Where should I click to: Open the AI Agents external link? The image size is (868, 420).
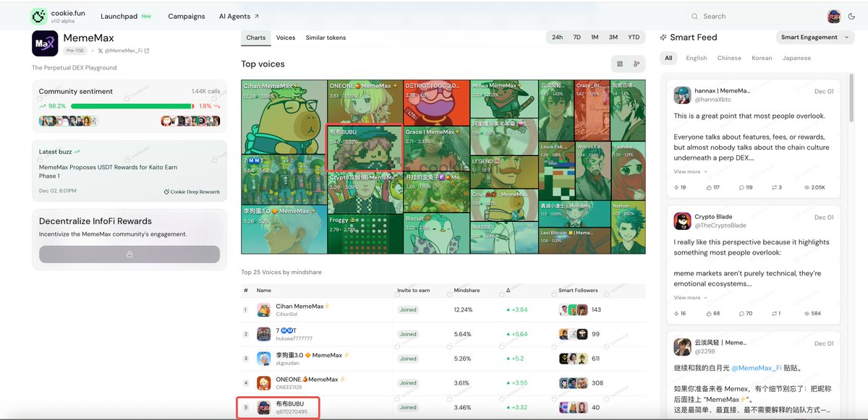239,16
